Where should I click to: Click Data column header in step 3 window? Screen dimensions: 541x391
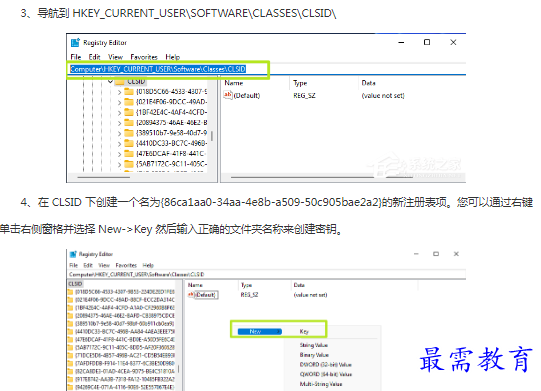[368, 83]
